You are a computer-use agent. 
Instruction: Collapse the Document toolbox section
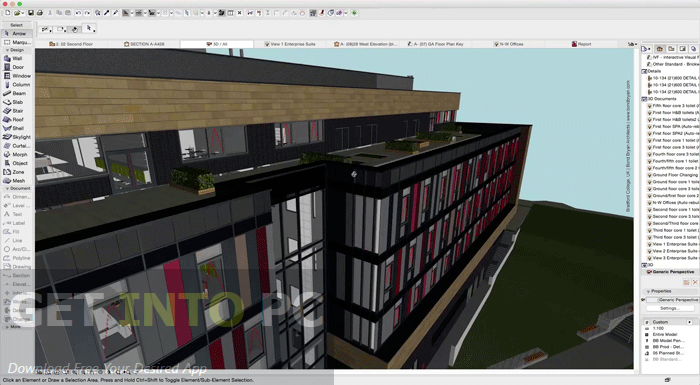pyautogui.click(x=8, y=188)
